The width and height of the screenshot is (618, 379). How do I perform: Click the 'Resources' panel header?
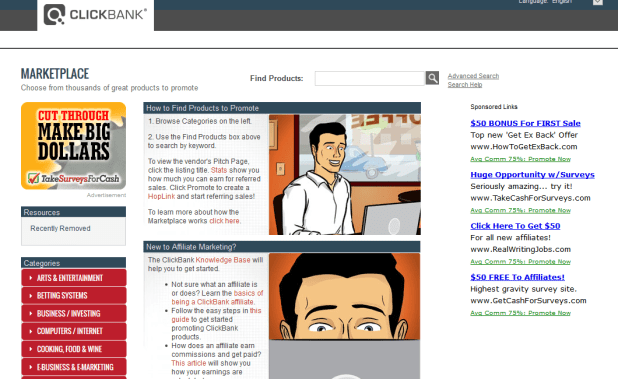click(74, 212)
